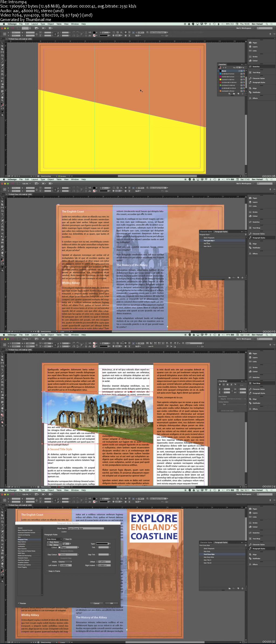Collapse the Swatches panel with its double-arrow icon
Image resolution: width=276 pixels, height=644 pixels.
pyautogui.click(x=242, y=64)
